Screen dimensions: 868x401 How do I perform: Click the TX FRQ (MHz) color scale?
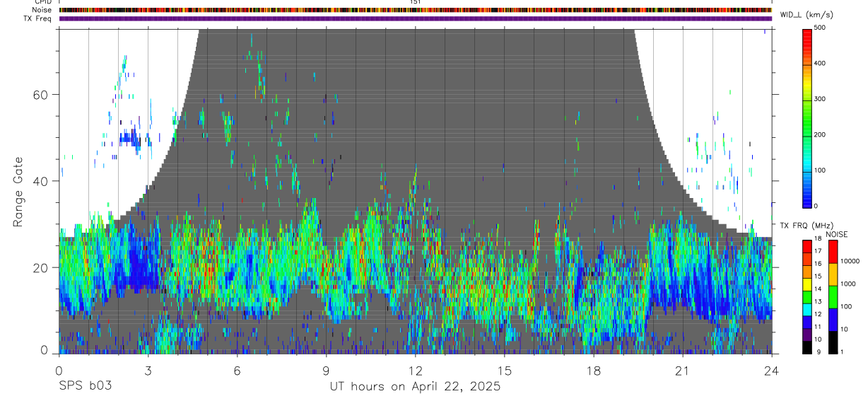[x=807, y=296]
